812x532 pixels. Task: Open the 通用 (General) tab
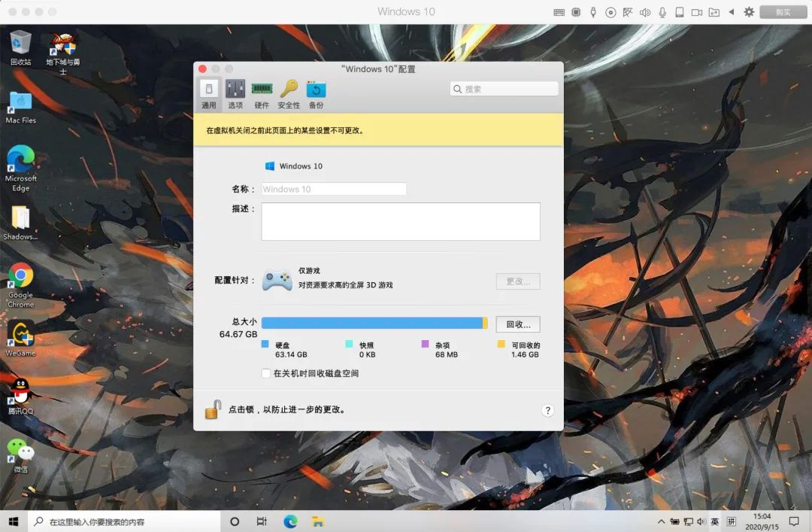coord(209,94)
